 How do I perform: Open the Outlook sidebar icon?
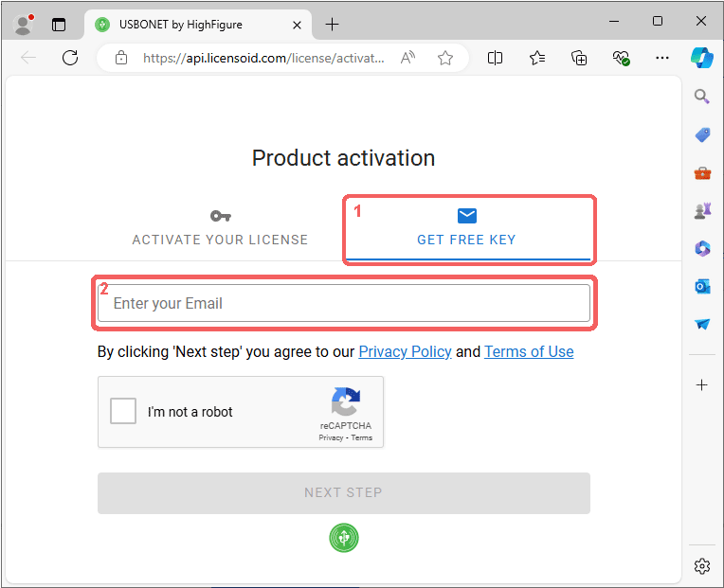(702, 287)
